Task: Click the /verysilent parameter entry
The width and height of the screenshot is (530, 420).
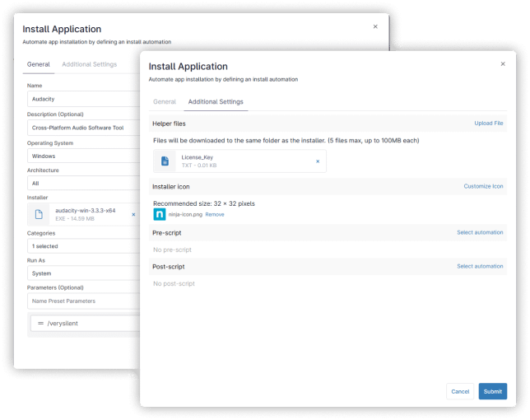Action: [x=86, y=324]
